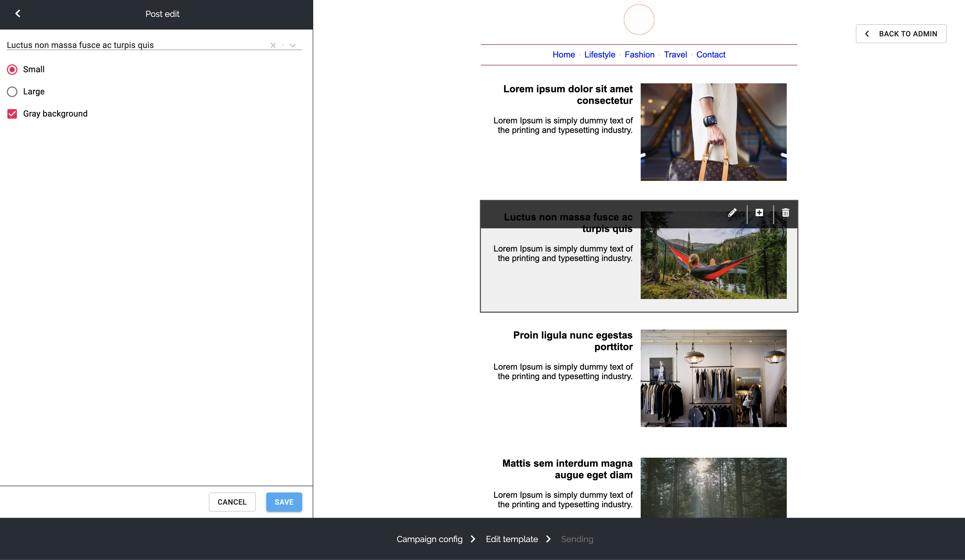
Task: Click the handbag escalator post image
Action: click(x=713, y=132)
